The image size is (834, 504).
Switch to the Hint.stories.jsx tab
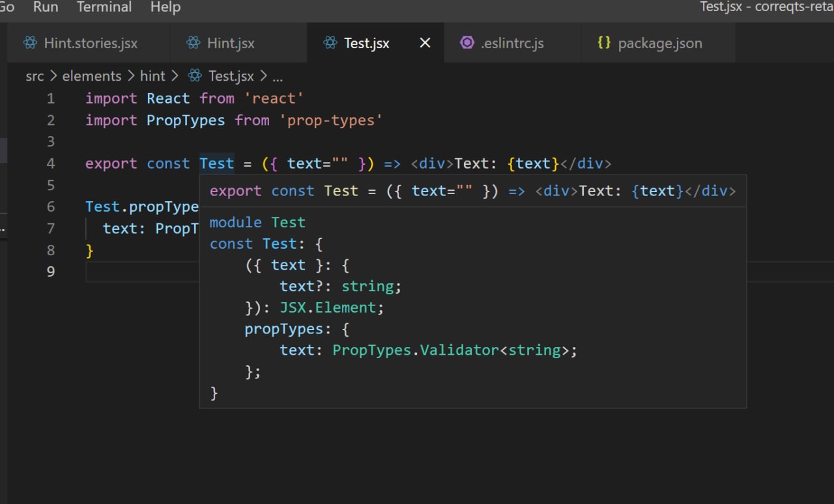coord(89,43)
